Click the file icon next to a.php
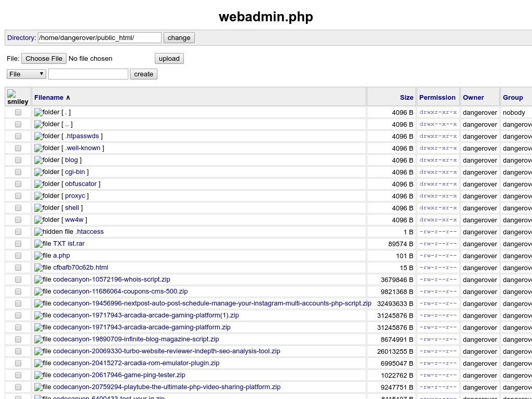Viewport: 532px width, 399px height. pos(38,256)
